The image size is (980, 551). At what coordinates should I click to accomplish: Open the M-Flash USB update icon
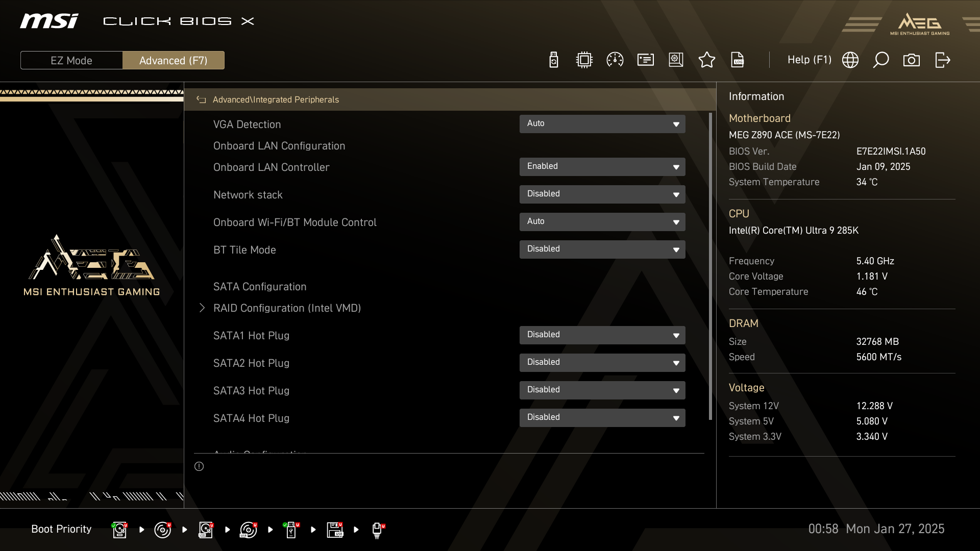(x=553, y=60)
